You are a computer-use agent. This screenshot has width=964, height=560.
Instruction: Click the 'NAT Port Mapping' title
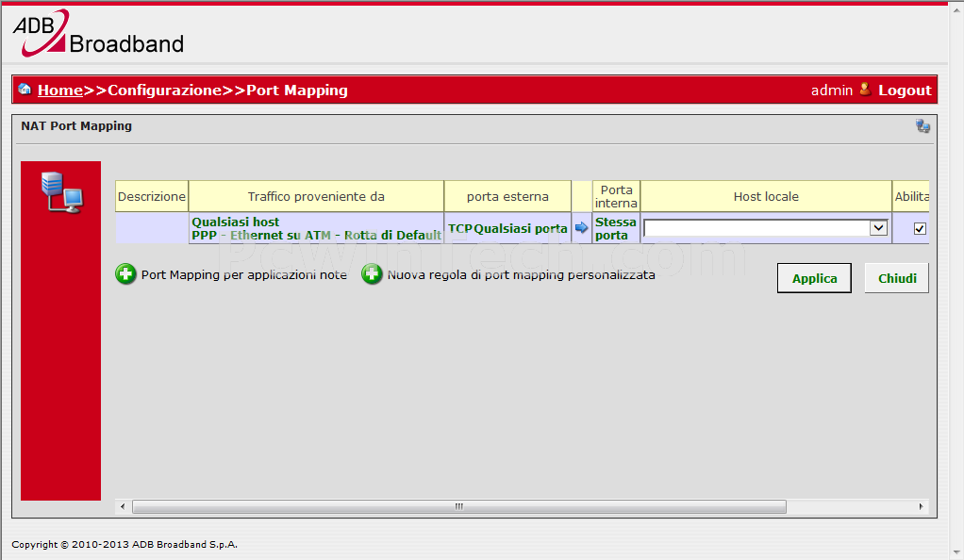coord(76,126)
